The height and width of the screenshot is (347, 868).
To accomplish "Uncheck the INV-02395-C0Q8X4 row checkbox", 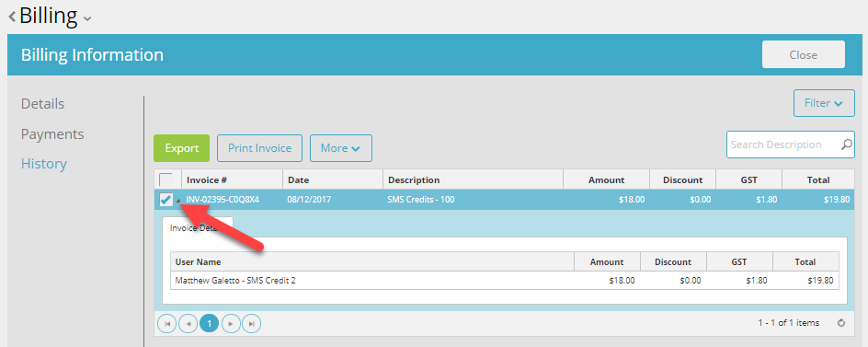I will point(166,200).
